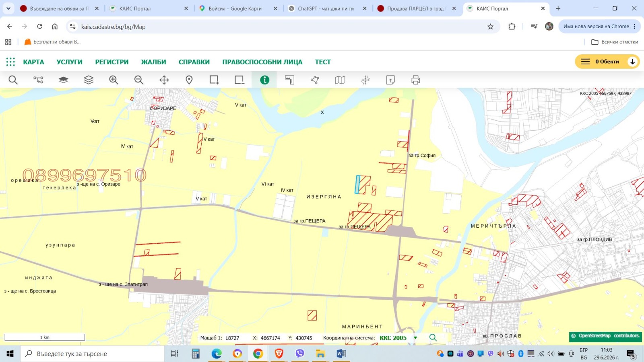Open the УСЛУГИ menu

tap(69, 62)
